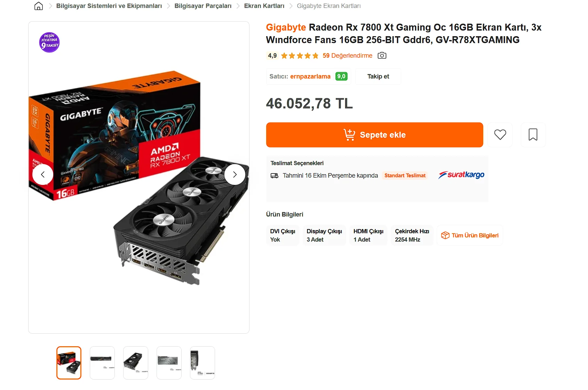Navigate to Ekran Kartları category
The image size is (588, 390).
click(x=264, y=6)
